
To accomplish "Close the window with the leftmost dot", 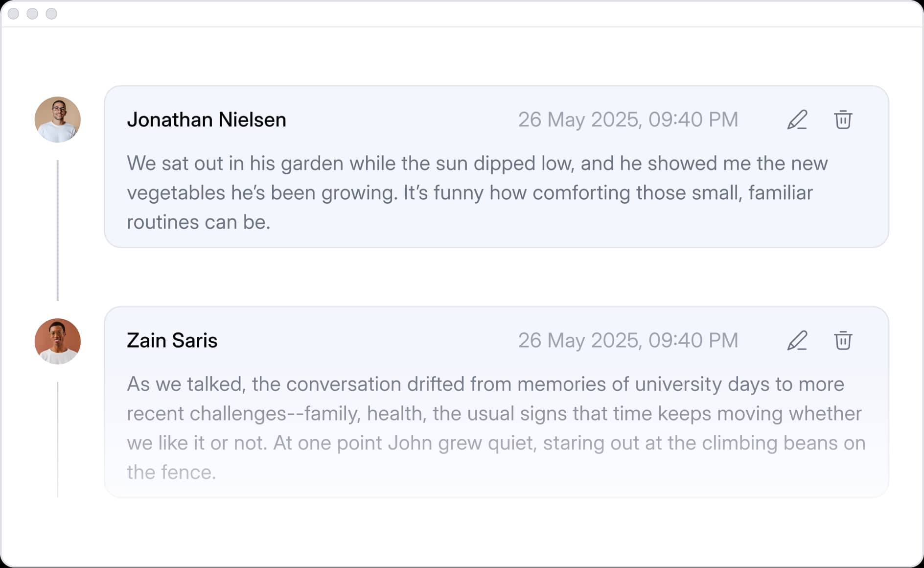I will tap(14, 14).
